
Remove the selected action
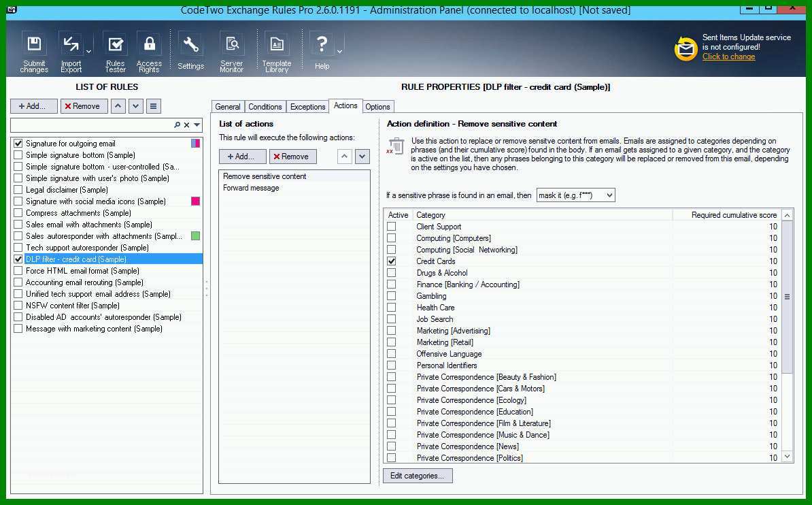pos(292,157)
